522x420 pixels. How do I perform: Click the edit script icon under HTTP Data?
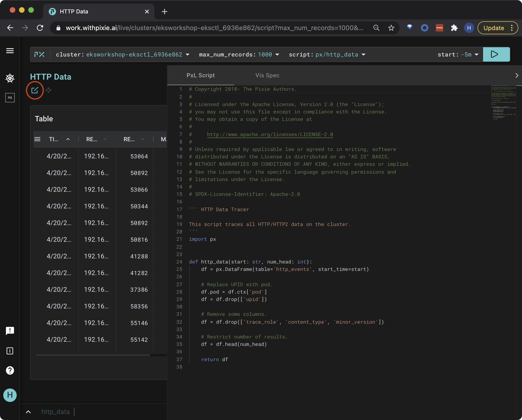point(35,90)
